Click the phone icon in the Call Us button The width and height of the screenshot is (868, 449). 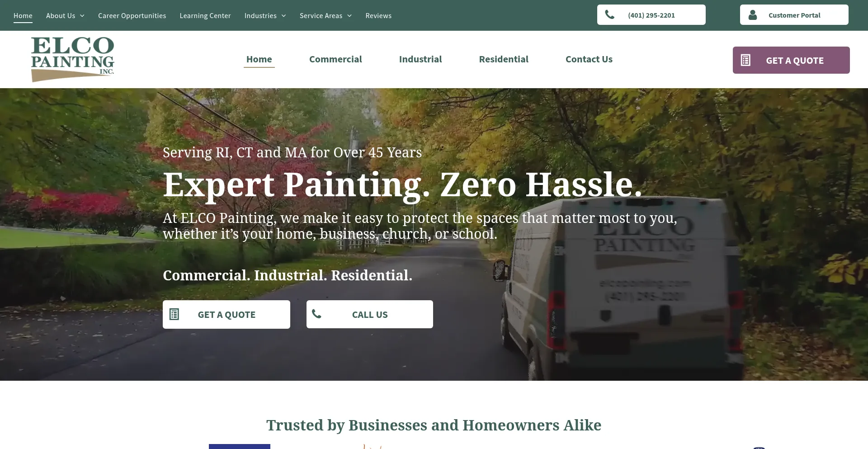point(316,314)
